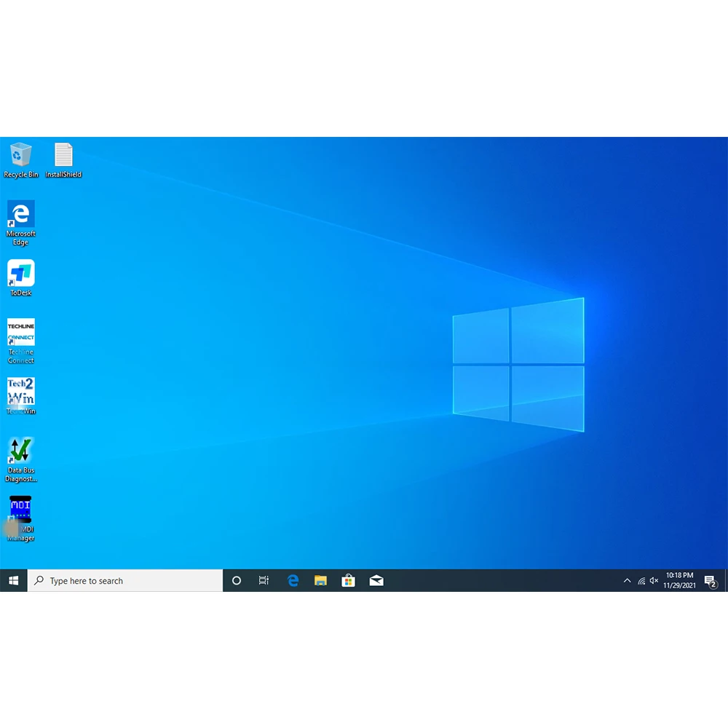Select the Recycle Bin desktop icon
Image resolution: width=728 pixels, height=728 pixels.
[x=20, y=160]
